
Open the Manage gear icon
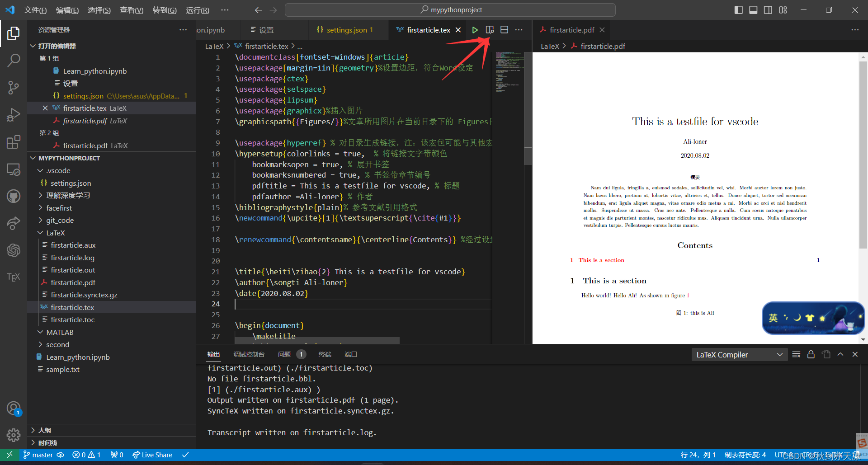click(x=14, y=435)
